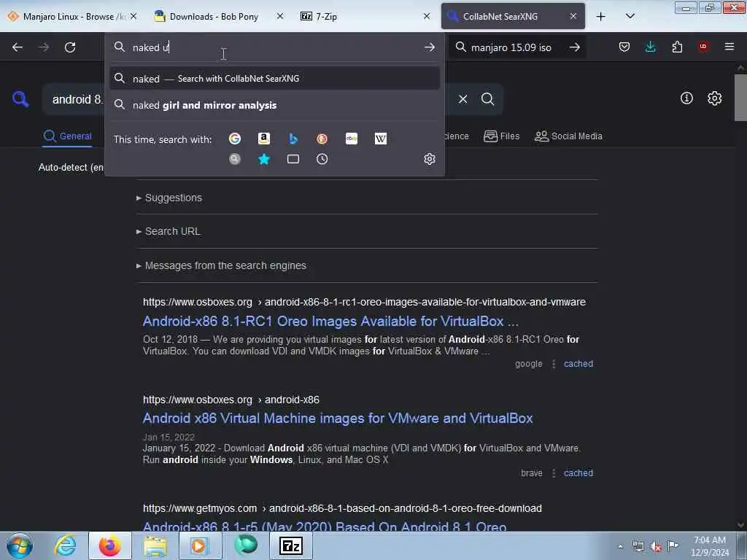Search this time in open Tabs
The image size is (747, 560).
[293, 159]
